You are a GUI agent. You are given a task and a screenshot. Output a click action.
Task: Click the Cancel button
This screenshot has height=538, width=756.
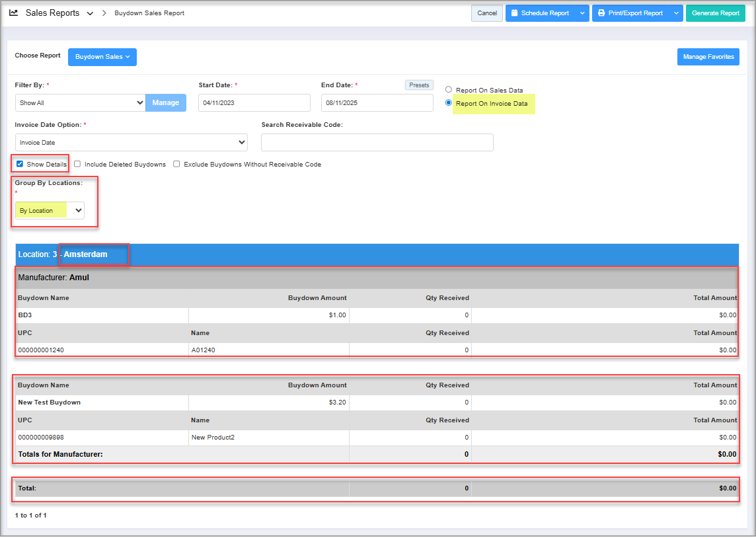486,13
